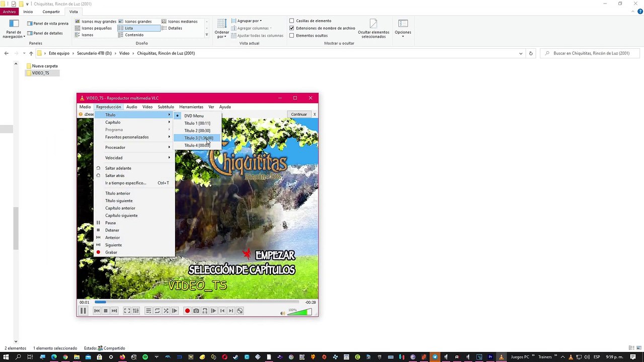Image resolution: width=644 pixels, height=362 pixels.
Task: Enable Elementos ocultos checkbox
Action: pyautogui.click(x=292, y=36)
